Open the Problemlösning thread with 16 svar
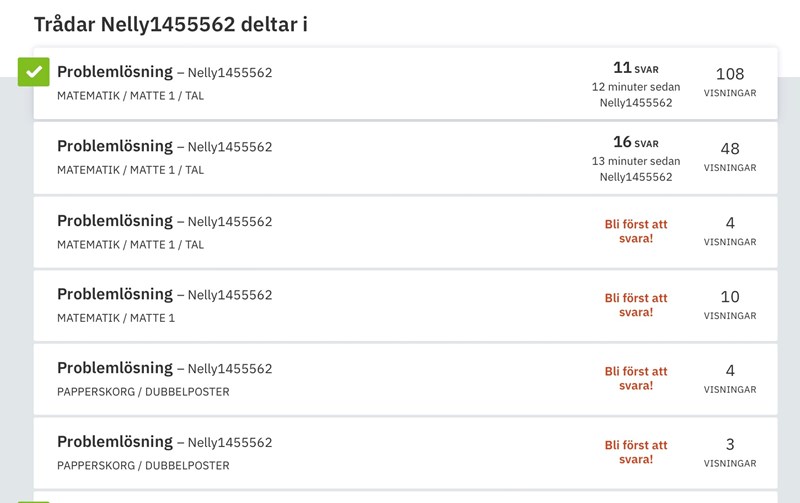800x503 pixels. [115, 146]
